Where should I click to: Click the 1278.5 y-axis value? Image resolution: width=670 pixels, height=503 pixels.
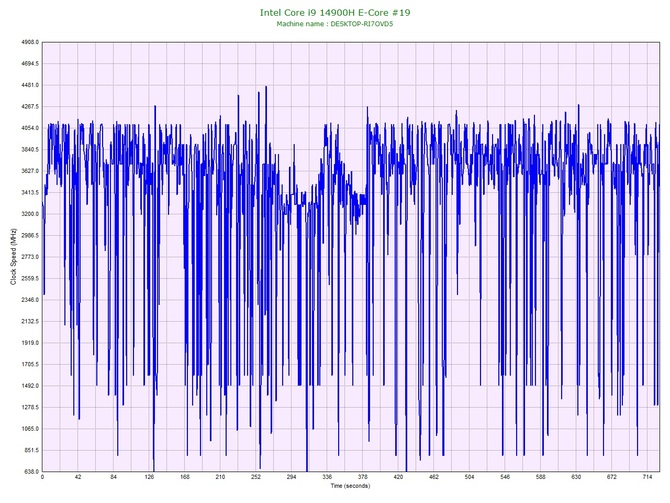click(30, 407)
